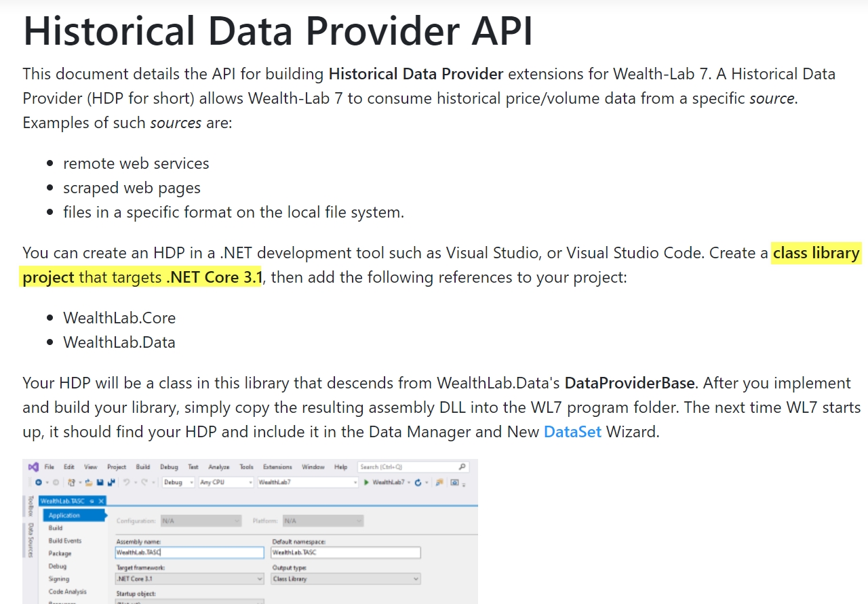868x604 pixels.
Task: Click the Navigate Forward toolbar icon
Action: [x=56, y=483]
